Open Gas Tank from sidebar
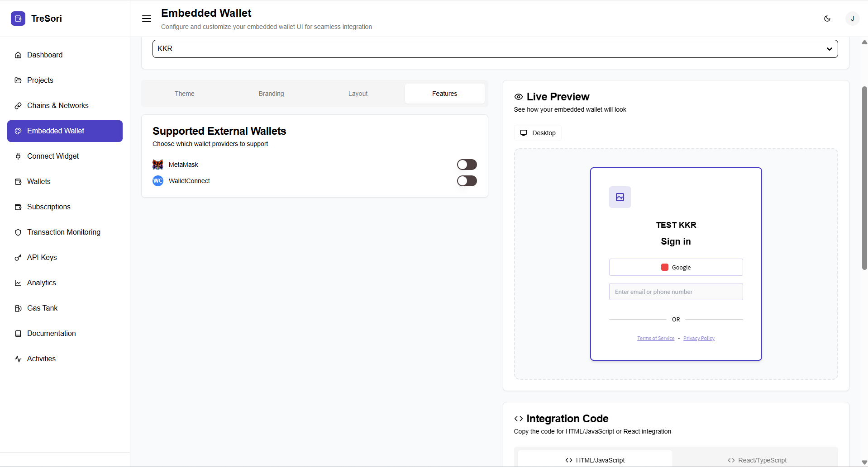Image resolution: width=868 pixels, height=467 pixels. coord(42,308)
